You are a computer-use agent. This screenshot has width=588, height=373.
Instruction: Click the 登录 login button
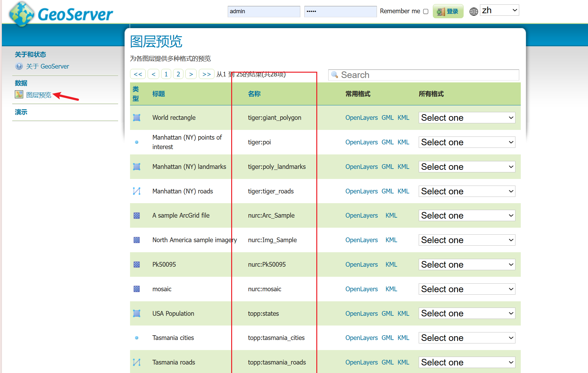[448, 12]
